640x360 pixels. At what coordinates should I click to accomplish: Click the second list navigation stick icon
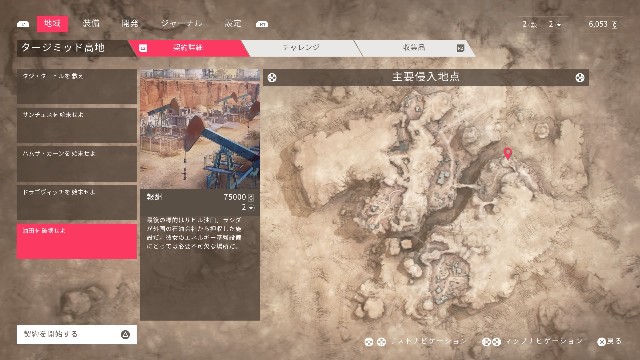point(381,342)
